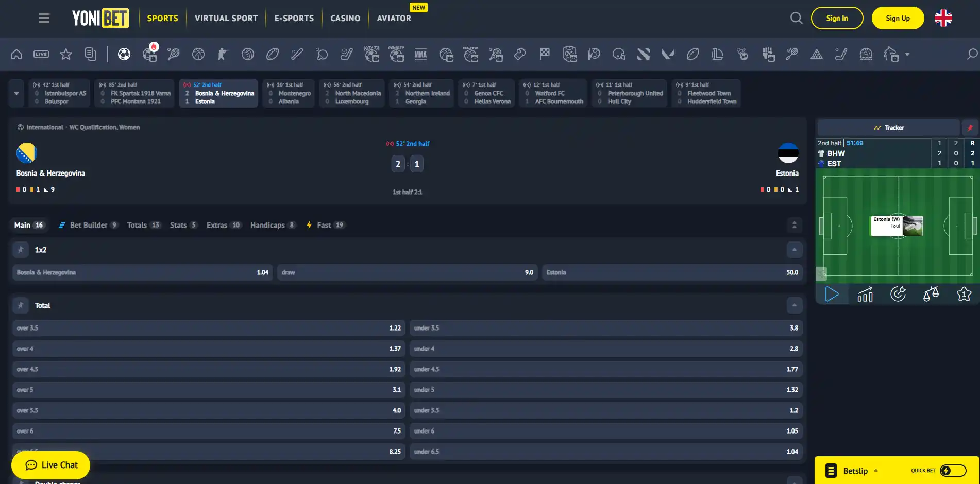
Task: Switch to the Bet Builder tab
Action: tap(88, 225)
